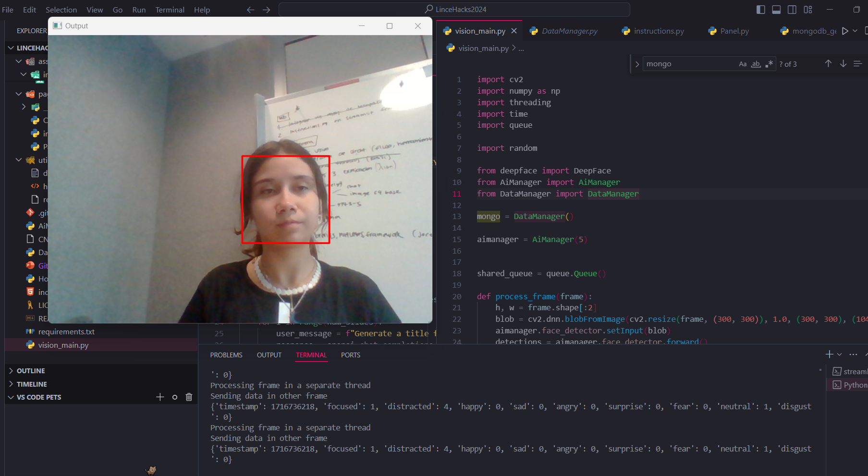The image size is (868, 476).
Task: Add a new pet in VS Code Pets
Action: point(160,397)
